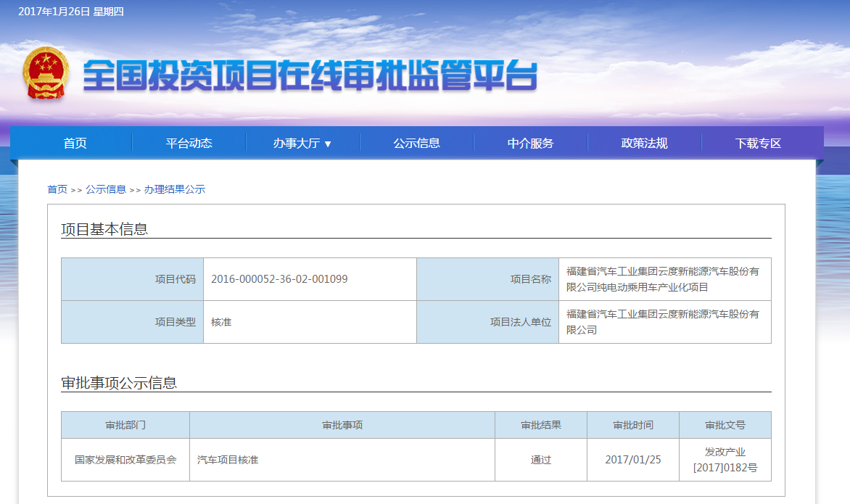Viewport: 850px width, 504px height.
Task: Click the 汽车项目核准 approval item cell
Action: (228, 460)
